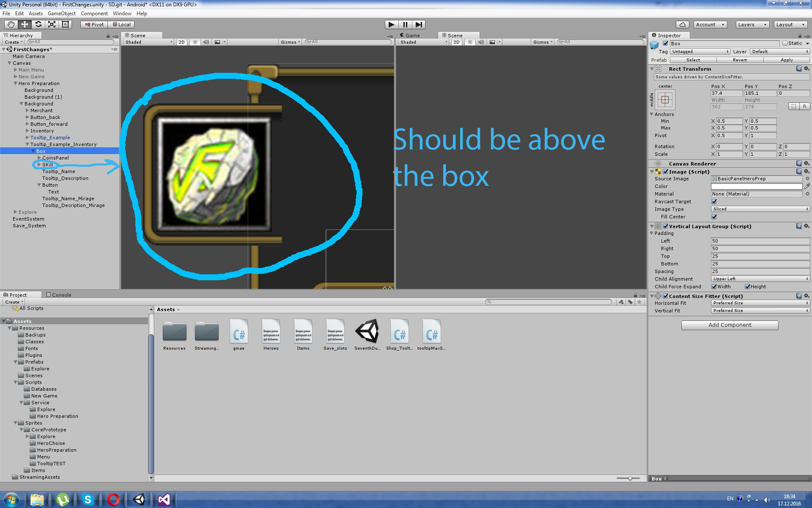Open effects image toggle in left Scene view
This screenshot has width=812, height=508.
coord(217,42)
